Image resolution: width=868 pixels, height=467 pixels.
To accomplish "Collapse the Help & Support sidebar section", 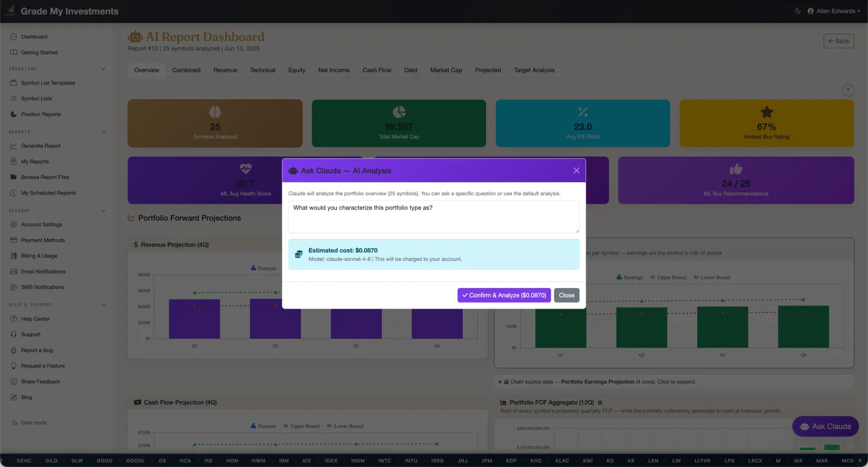I will [x=104, y=305].
